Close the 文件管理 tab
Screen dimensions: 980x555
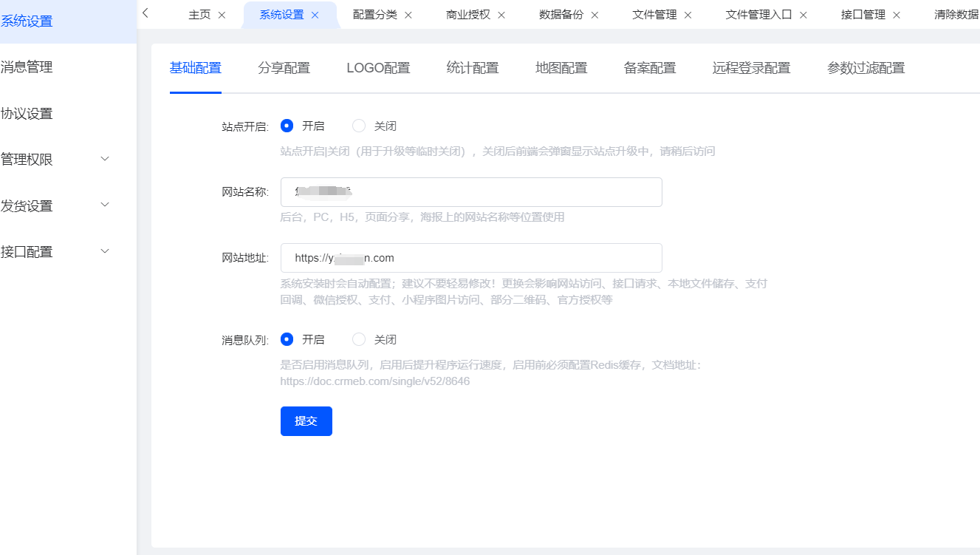(688, 15)
